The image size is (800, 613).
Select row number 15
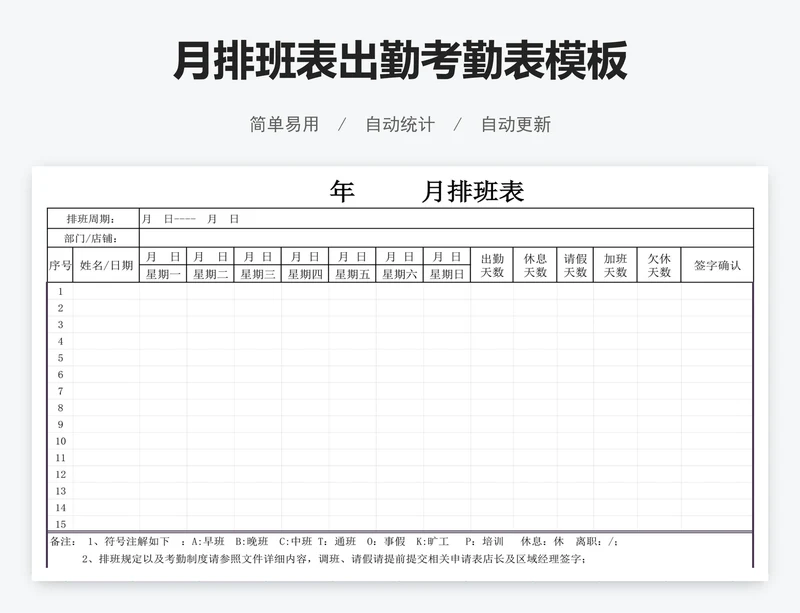[x=60, y=524]
